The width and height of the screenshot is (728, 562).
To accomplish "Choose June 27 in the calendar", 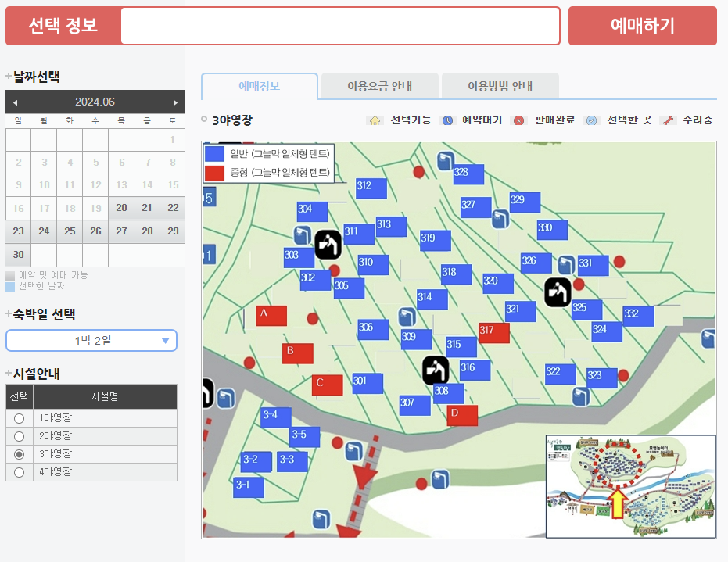I will pos(121,231).
